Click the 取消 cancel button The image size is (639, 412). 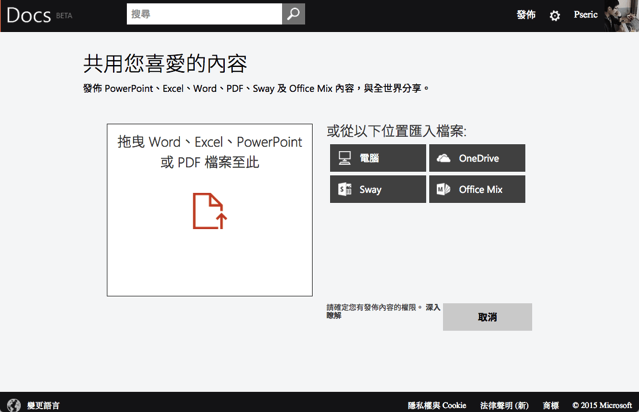(x=487, y=317)
